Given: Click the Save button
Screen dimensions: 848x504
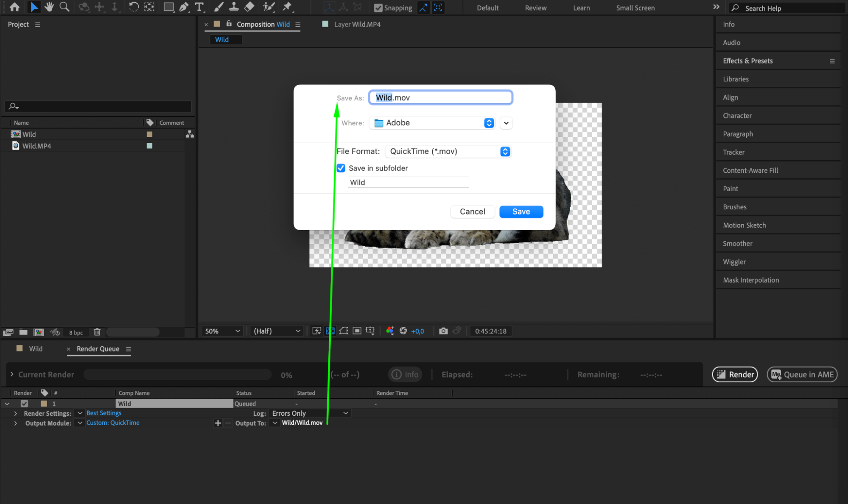Looking at the screenshot, I should coord(521,212).
